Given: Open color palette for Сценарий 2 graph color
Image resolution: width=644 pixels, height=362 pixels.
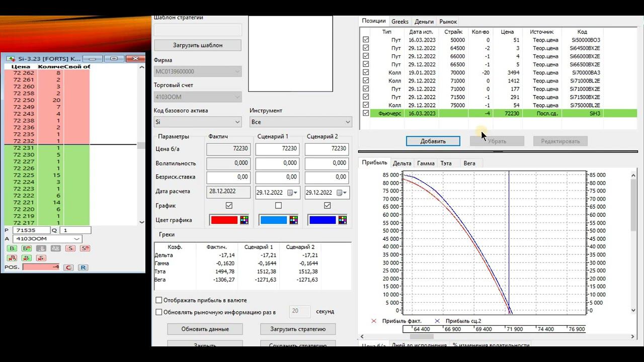Looking at the screenshot, I should pyautogui.click(x=343, y=220).
